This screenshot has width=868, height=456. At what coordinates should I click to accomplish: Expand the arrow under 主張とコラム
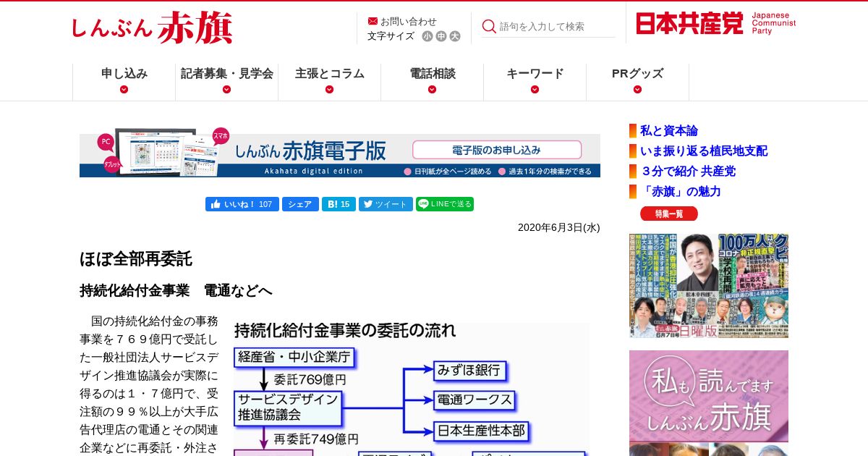330,90
